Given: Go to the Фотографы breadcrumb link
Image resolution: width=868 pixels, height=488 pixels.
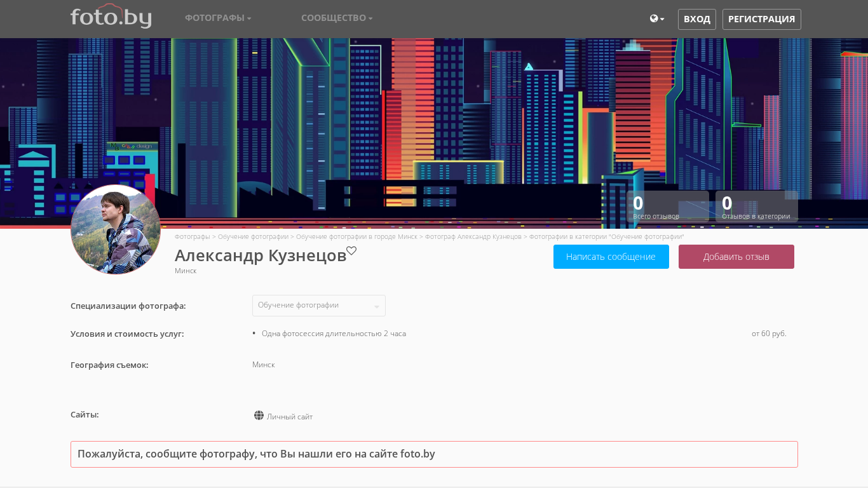Looking at the screenshot, I should [192, 237].
